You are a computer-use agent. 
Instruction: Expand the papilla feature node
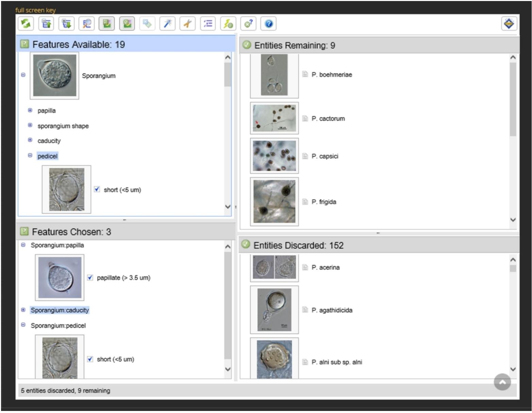(30, 110)
